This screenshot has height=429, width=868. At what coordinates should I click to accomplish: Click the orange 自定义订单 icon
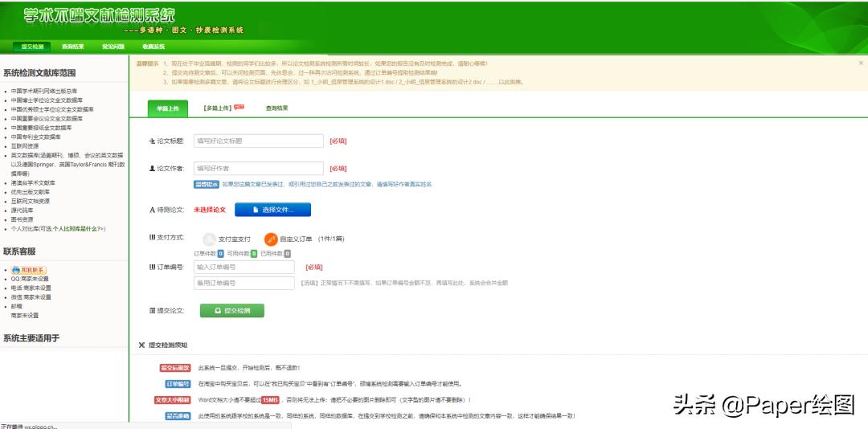[x=271, y=239]
